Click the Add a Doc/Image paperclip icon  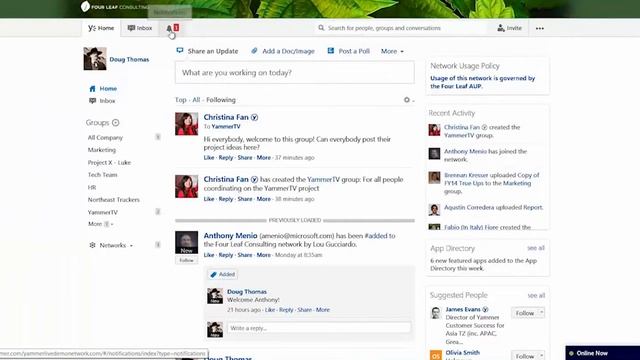(254, 51)
